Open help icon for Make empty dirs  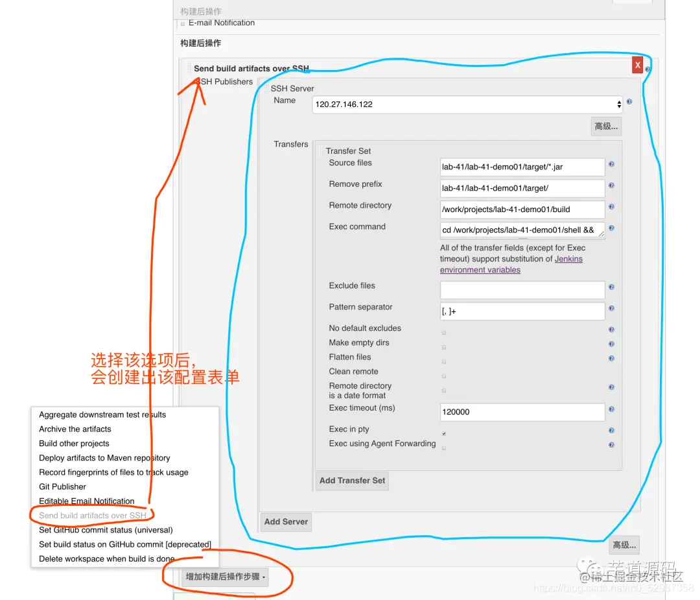coord(611,344)
